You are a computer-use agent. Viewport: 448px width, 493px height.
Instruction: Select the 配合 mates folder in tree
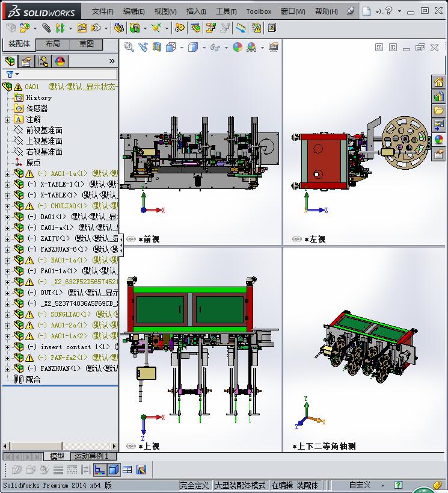pos(33,379)
